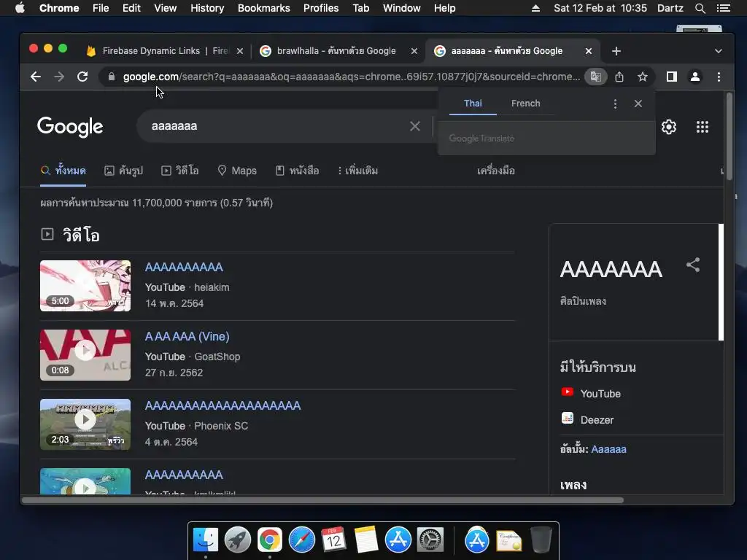
Task: Play the 5:00 video thumbnail
Action: coord(85,286)
